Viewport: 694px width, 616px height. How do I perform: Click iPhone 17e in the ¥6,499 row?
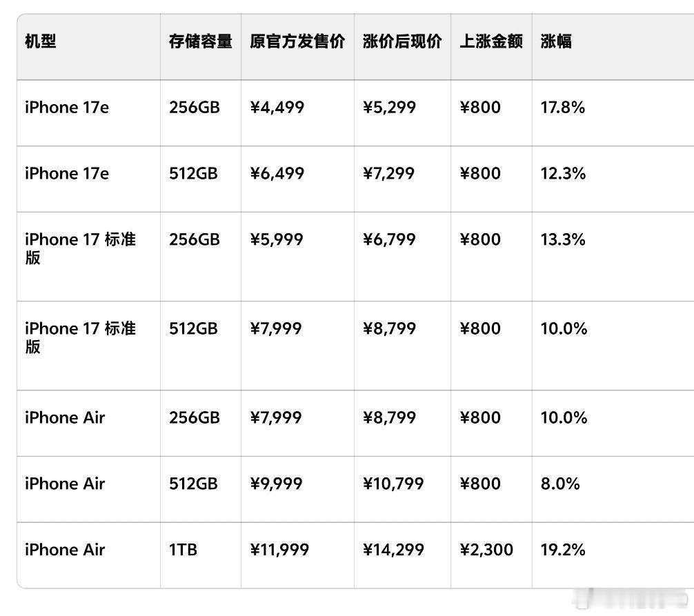click(66, 173)
